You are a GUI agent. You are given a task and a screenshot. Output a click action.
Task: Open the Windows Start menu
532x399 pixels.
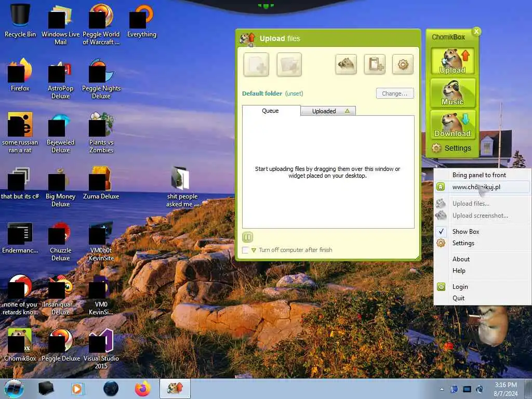pyautogui.click(x=14, y=389)
